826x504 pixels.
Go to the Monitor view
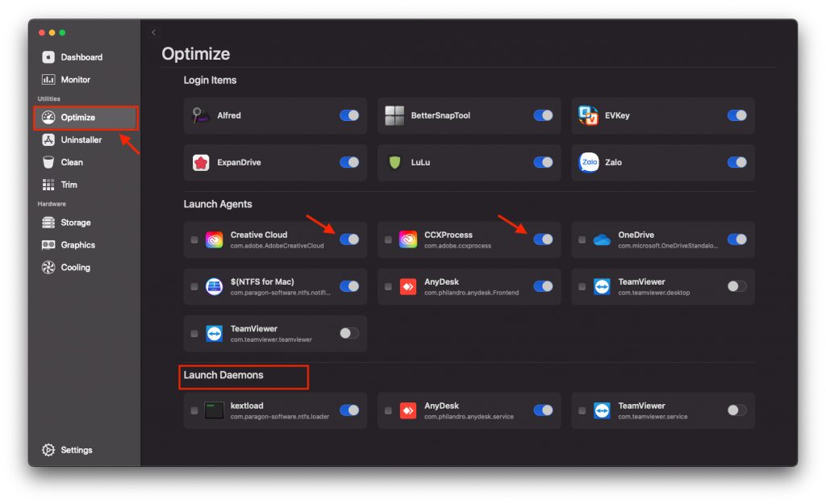point(75,80)
